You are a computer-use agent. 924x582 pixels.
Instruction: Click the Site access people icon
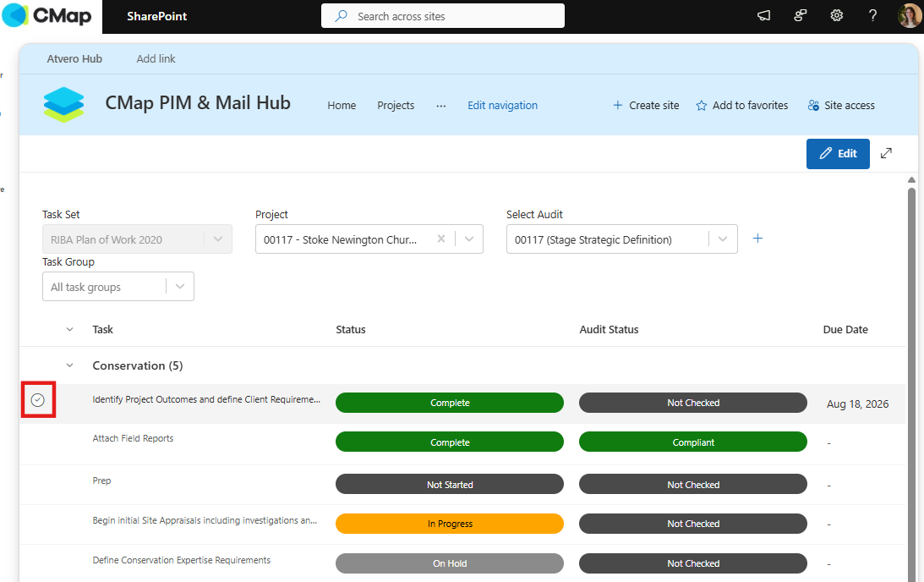(x=813, y=106)
